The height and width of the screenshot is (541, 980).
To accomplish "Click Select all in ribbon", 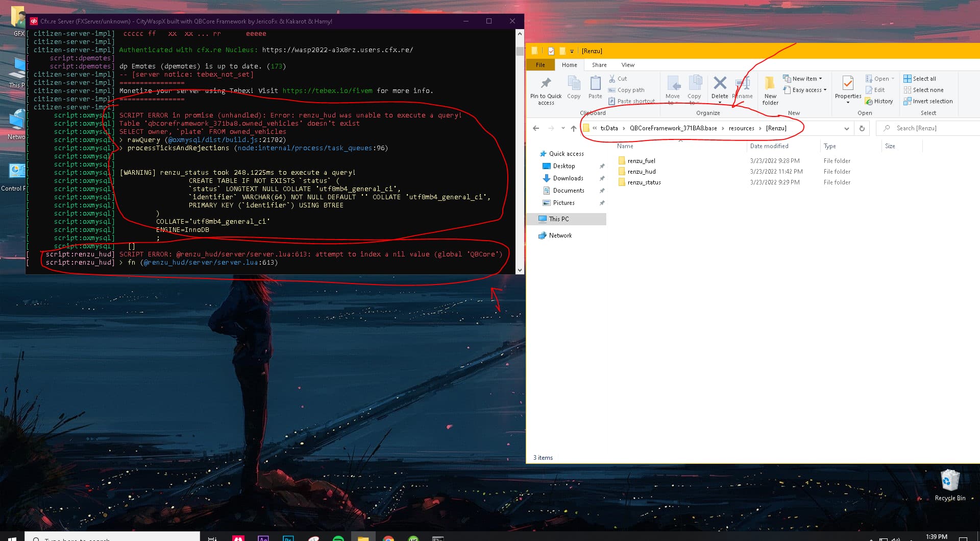I will pyautogui.click(x=924, y=79).
